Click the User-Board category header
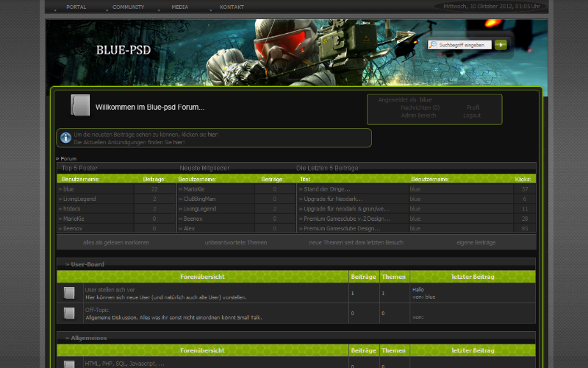 (87, 264)
